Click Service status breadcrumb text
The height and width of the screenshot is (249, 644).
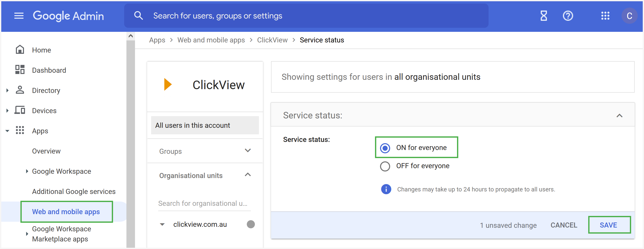[x=322, y=40]
